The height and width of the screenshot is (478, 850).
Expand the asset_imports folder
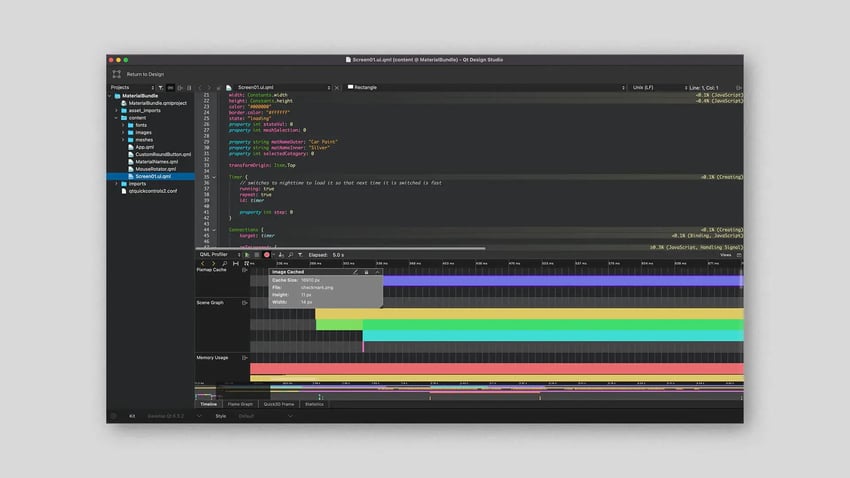pyautogui.click(x=117, y=111)
